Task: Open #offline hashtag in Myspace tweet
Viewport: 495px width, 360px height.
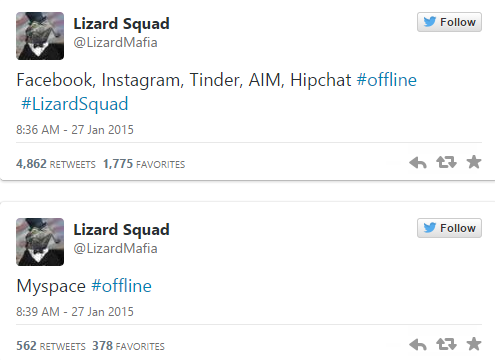Action: pyautogui.click(x=121, y=286)
